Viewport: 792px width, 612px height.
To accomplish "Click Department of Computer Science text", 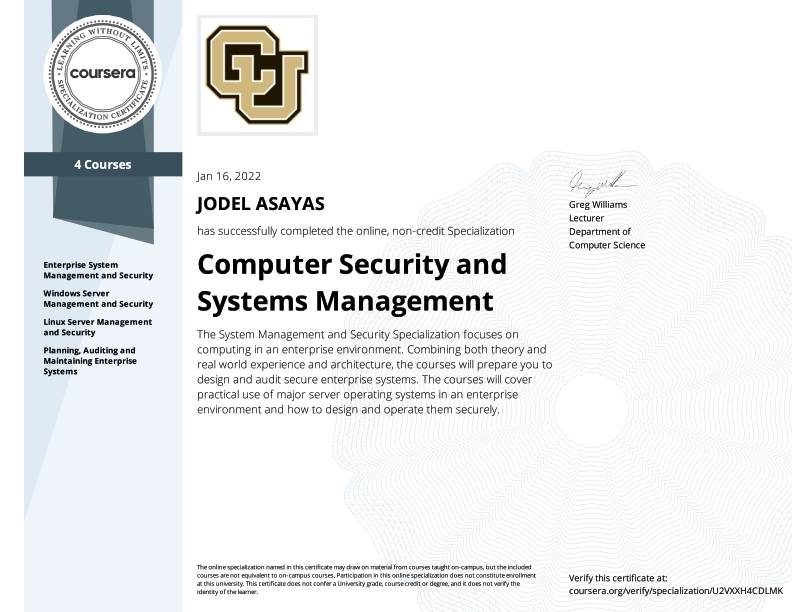I will pos(607,238).
